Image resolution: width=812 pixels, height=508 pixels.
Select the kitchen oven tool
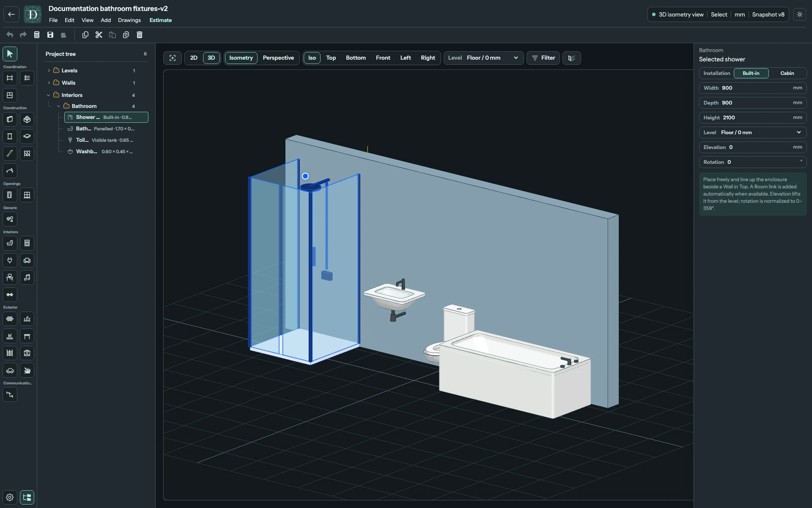point(27,243)
